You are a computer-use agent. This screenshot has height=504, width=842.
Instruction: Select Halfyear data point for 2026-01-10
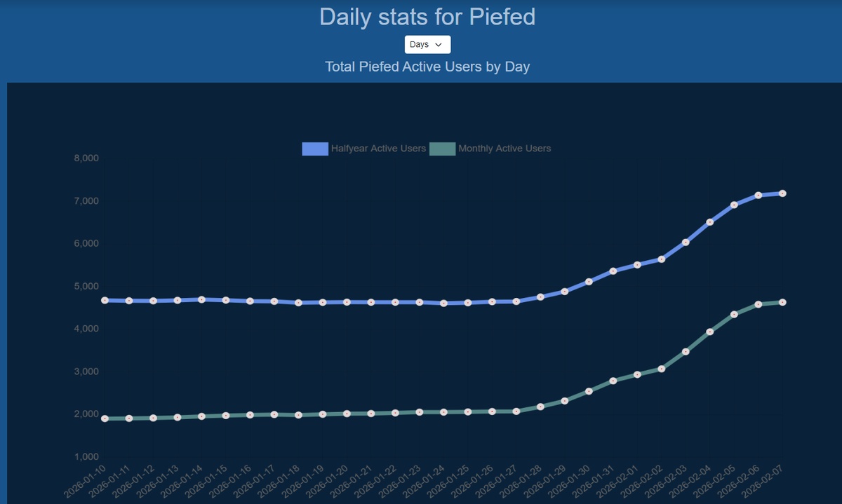(x=105, y=300)
